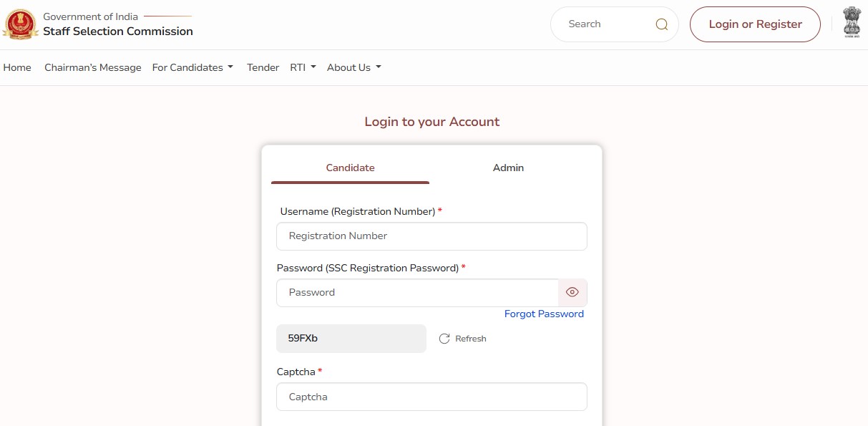Click the national emblem at top right

click(851, 22)
